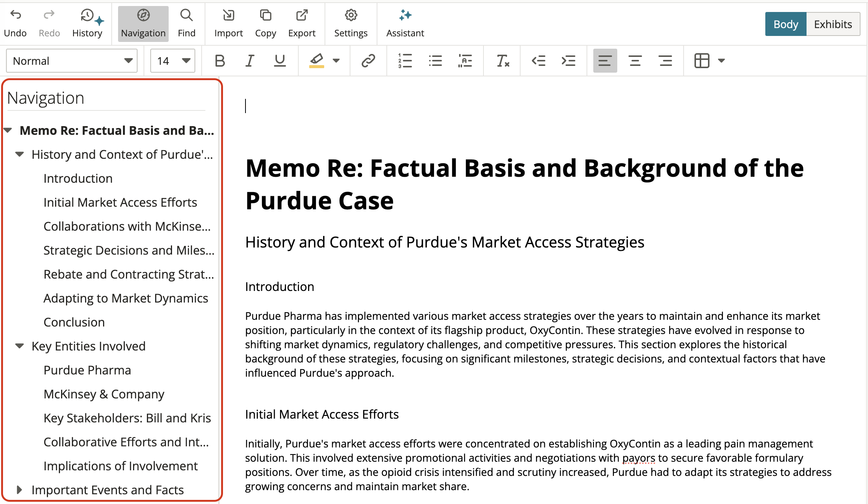868x504 pixels.
Task: Go to Strategic Decisions and Milestones entry
Action: click(x=129, y=250)
